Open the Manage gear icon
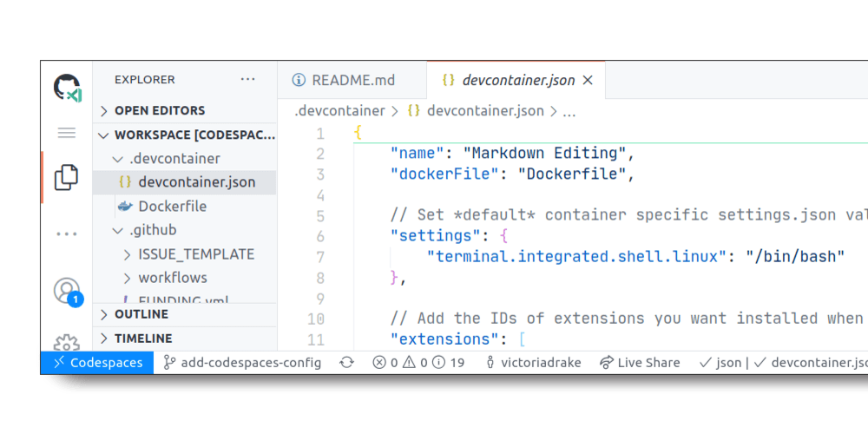 [x=67, y=343]
